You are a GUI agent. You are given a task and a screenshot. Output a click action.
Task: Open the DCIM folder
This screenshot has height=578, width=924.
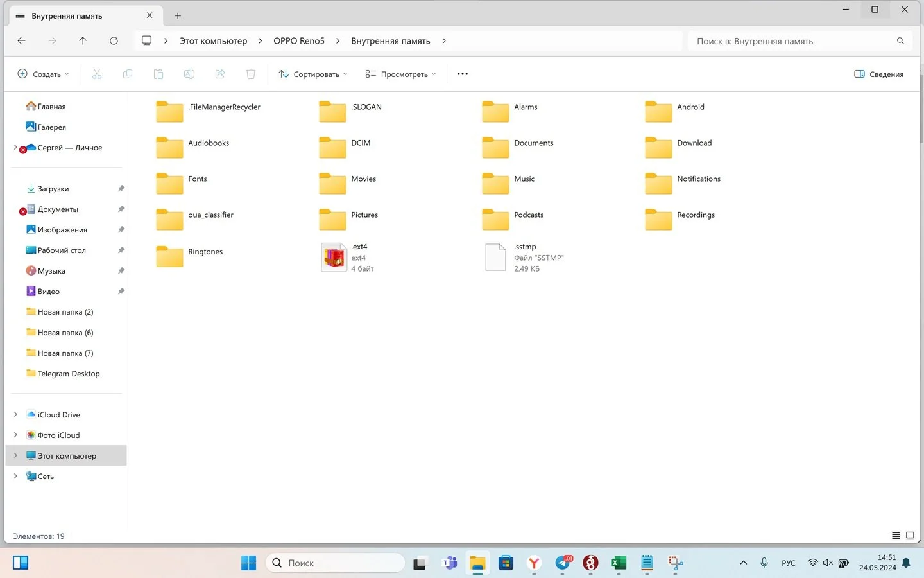pos(332,147)
